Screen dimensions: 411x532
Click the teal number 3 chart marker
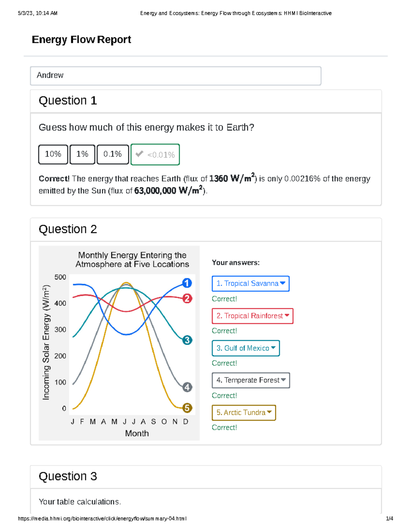(187, 340)
